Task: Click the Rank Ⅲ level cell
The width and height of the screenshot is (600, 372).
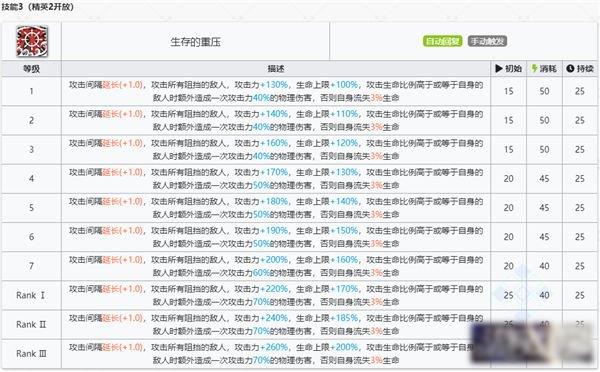Action: click(x=31, y=353)
